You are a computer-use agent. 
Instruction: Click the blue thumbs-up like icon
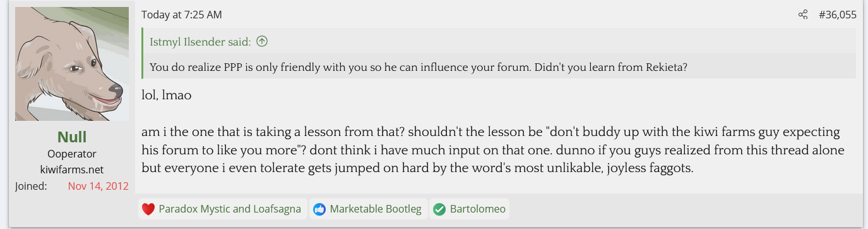coord(319,209)
